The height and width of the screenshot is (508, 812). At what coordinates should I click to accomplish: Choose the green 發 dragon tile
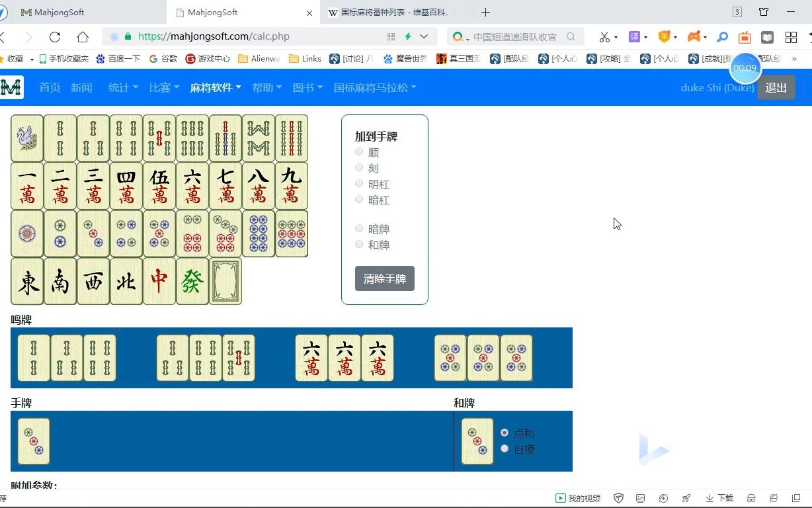tap(192, 281)
